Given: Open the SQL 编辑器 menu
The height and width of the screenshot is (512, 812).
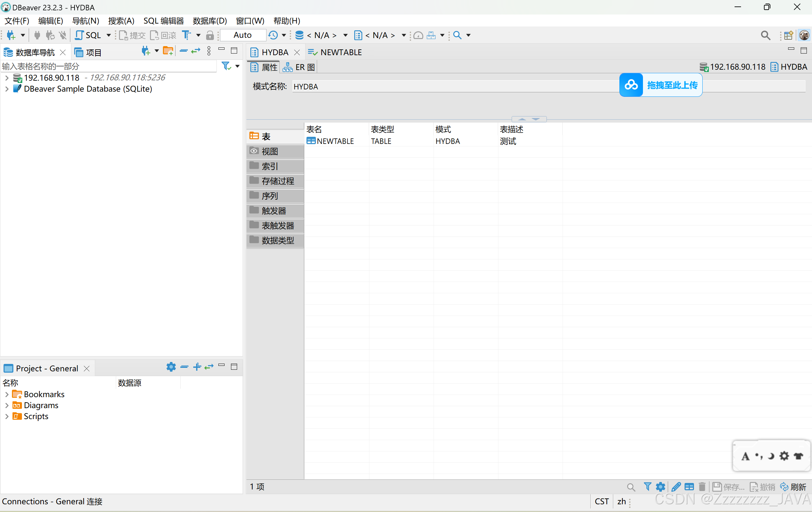Looking at the screenshot, I should [164, 21].
